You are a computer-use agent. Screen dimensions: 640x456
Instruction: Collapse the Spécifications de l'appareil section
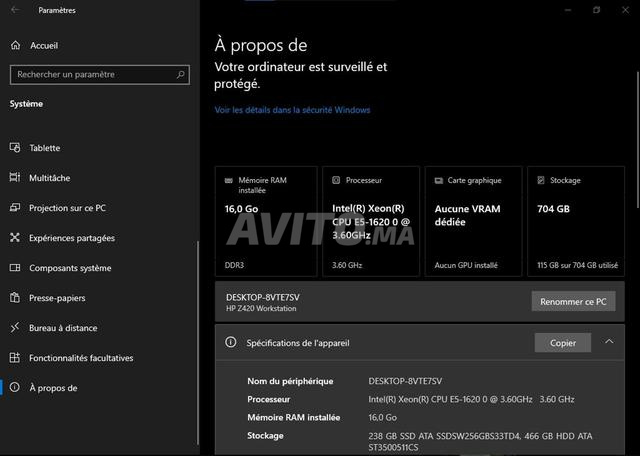pos(609,343)
